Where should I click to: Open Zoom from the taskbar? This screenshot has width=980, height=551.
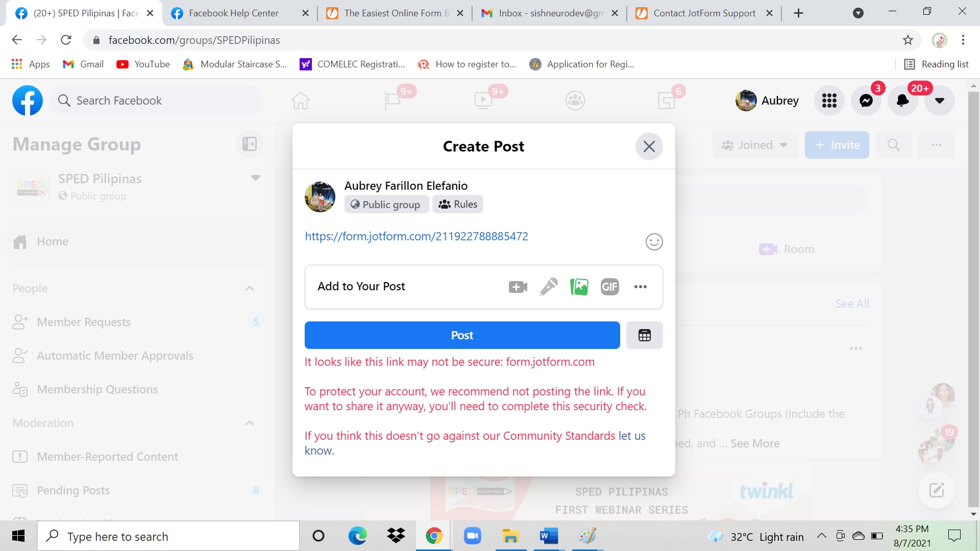[x=472, y=536]
